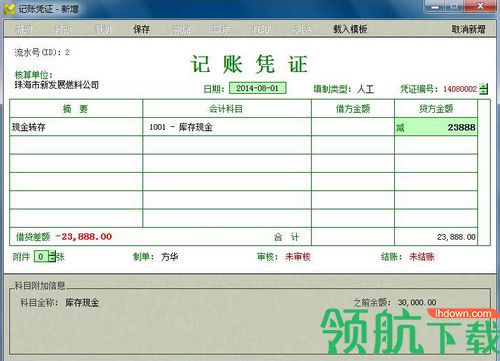Click the 附件 spinner arrows

(52, 257)
